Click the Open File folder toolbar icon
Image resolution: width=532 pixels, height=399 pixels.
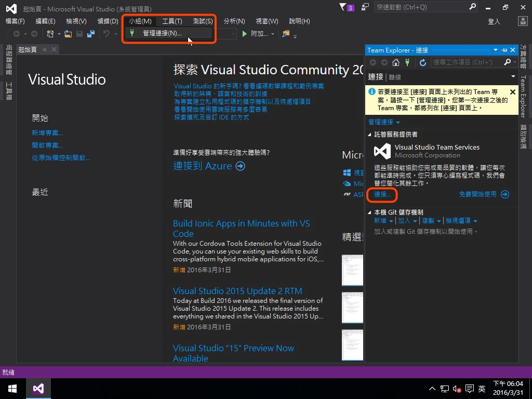(68, 34)
